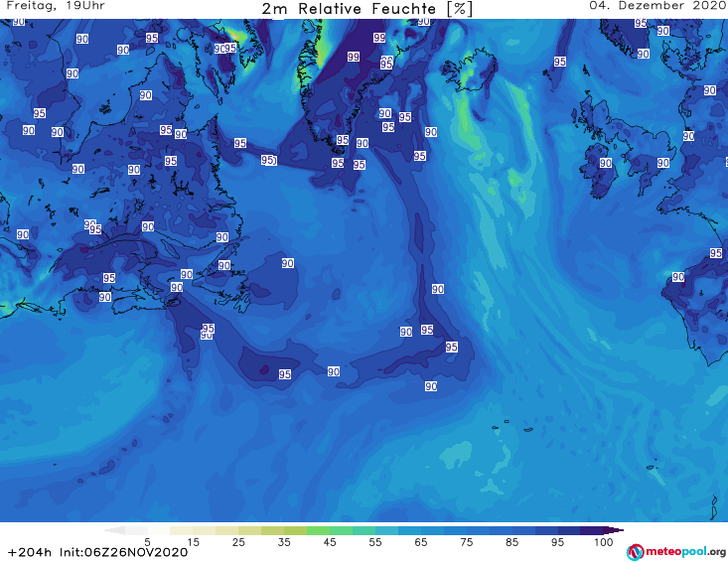The image size is (728, 562).
Task: Click legend value 95 on color bar
Action: tap(557, 542)
